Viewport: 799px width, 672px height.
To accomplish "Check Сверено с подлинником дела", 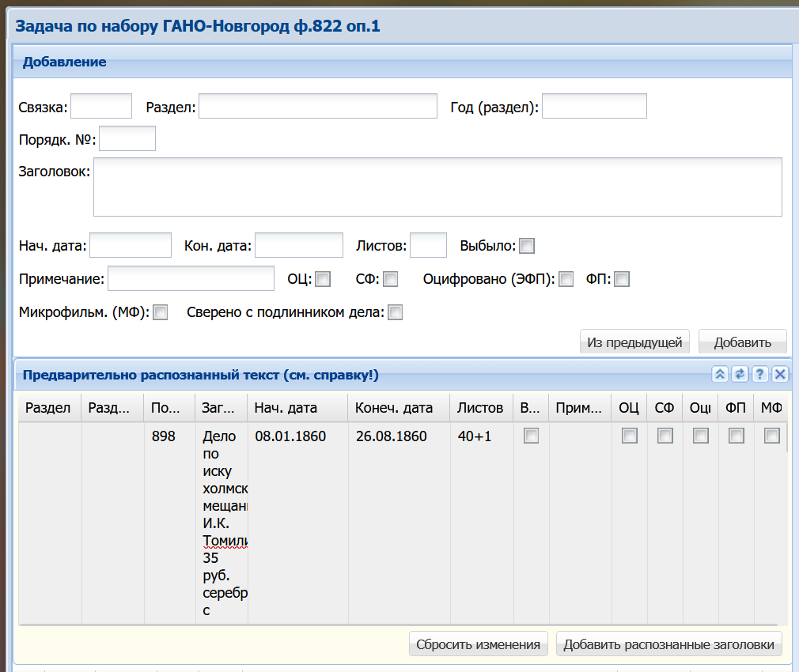I will (395, 312).
